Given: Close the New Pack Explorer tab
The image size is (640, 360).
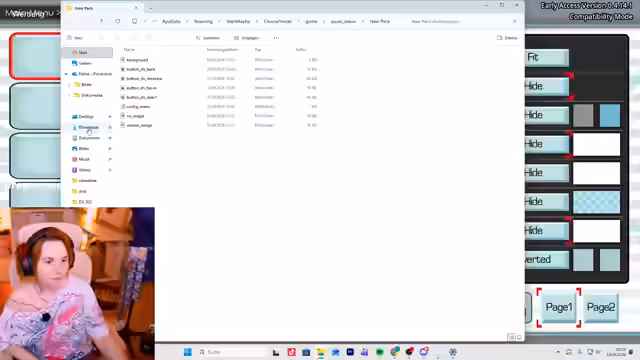Looking at the screenshot, I should pos(136,8).
